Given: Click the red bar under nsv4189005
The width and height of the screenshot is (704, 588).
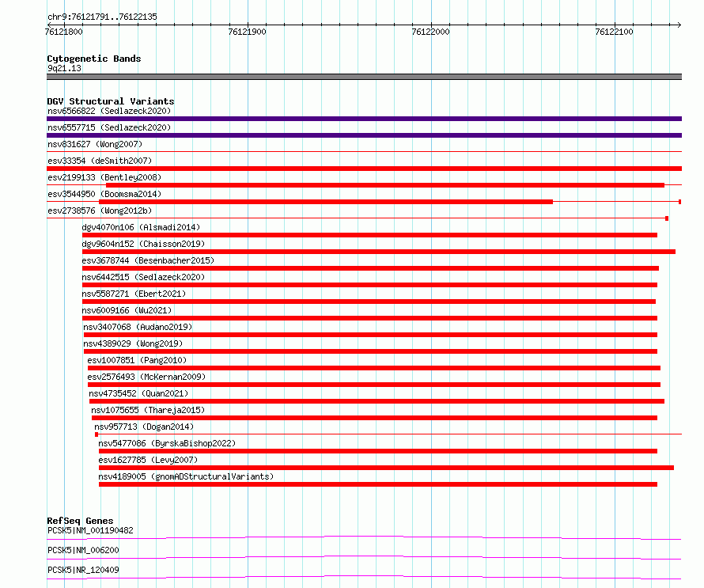Looking at the screenshot, I should (x=378, y=484).
